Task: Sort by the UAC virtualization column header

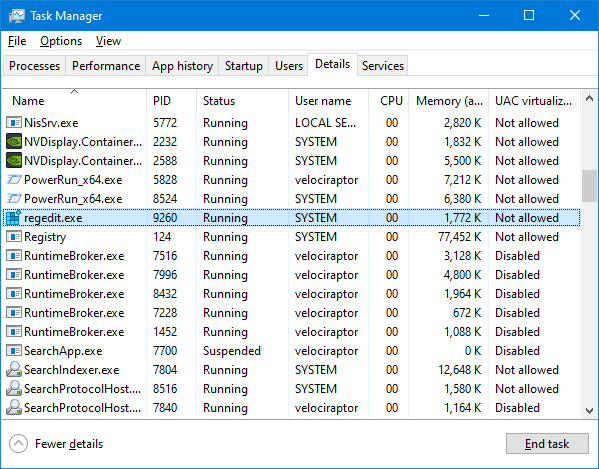Action: 534,101
